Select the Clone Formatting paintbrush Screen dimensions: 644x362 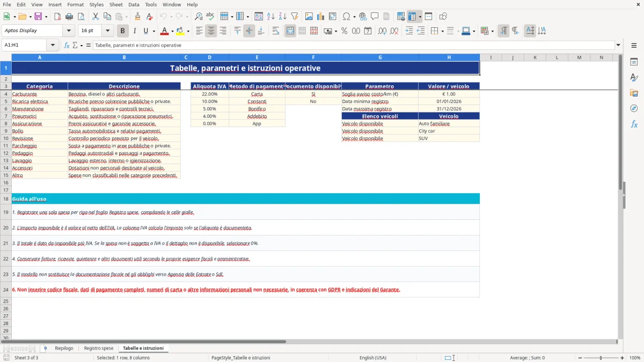coord(137,17)
